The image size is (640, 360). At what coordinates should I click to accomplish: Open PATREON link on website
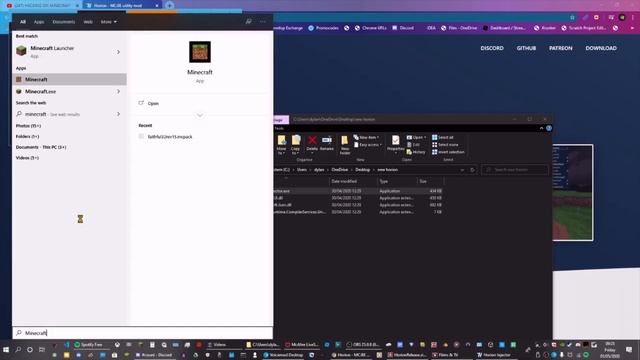pyautogui.click(x=560, y=48)
